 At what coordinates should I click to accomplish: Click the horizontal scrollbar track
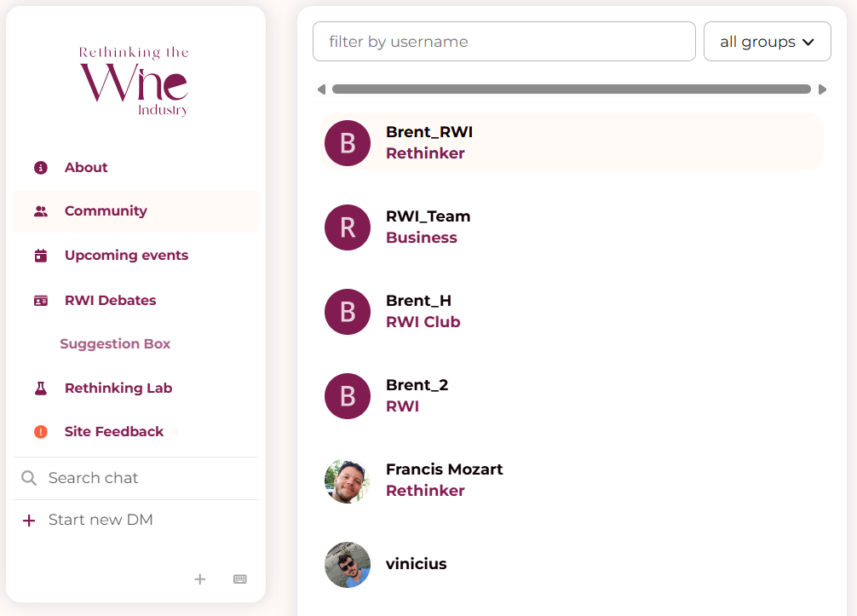571,89
